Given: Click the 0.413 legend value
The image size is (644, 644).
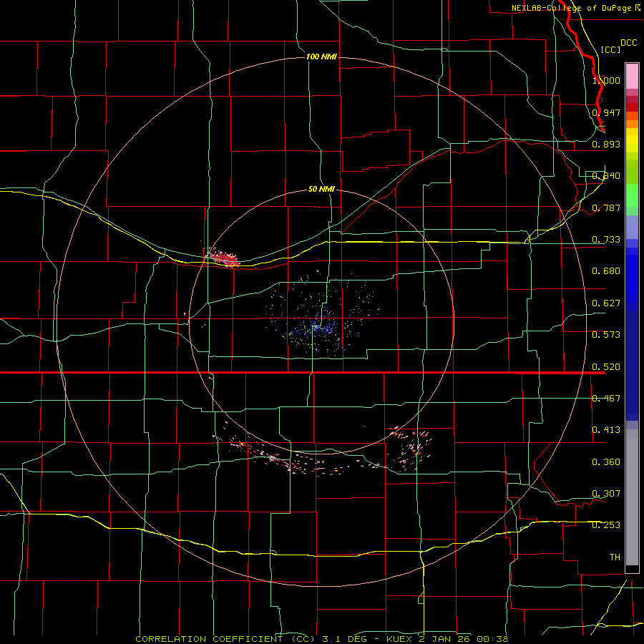Looking at the screenshot, I should click(606, 430).
